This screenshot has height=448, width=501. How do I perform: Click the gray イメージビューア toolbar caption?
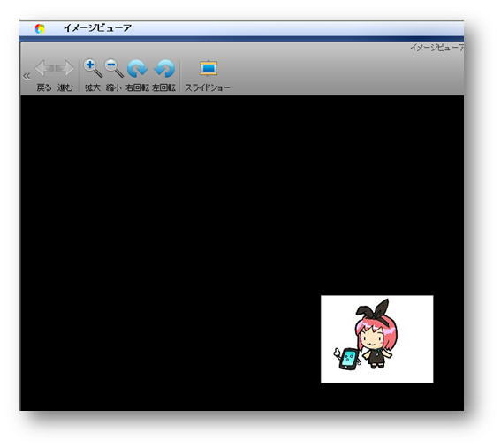click(x=436, y=48)
